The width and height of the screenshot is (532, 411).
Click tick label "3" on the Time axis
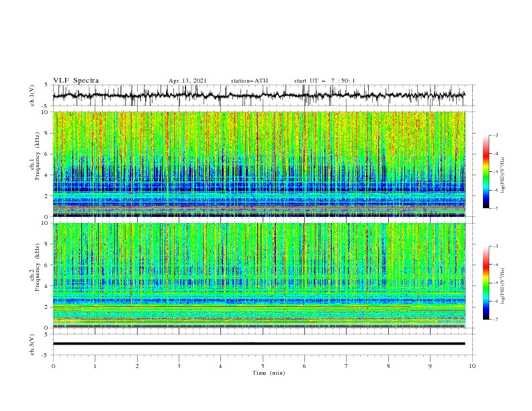179,366
